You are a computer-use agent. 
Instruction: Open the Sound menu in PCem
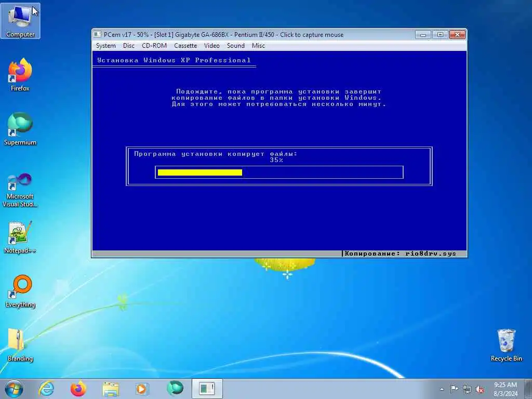pos(235,46)
